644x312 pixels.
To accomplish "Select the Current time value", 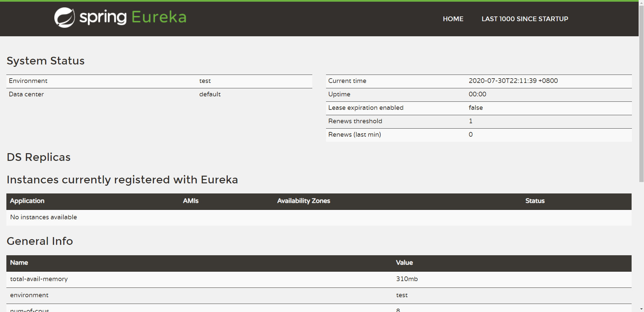I will coord(513,81).
